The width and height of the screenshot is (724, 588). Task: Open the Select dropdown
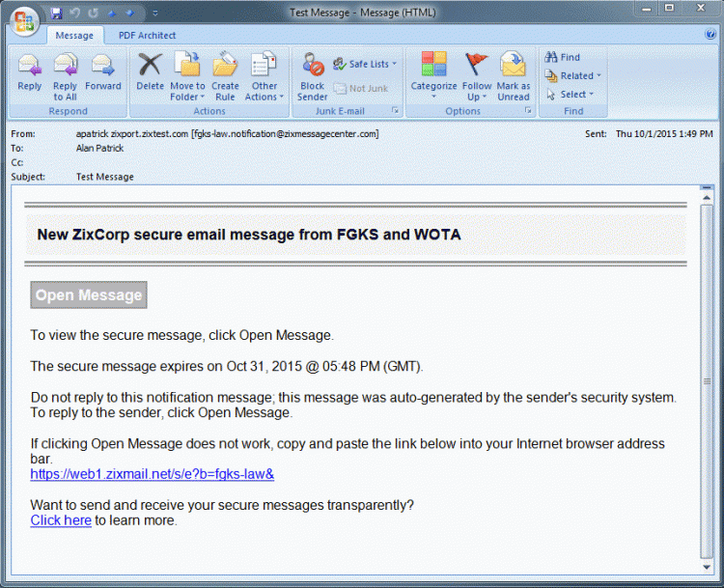click(x=570, y=95)
